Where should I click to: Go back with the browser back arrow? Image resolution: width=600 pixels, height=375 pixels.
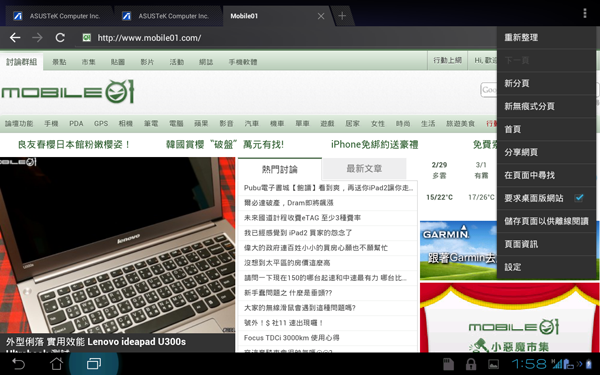[15, 38]
